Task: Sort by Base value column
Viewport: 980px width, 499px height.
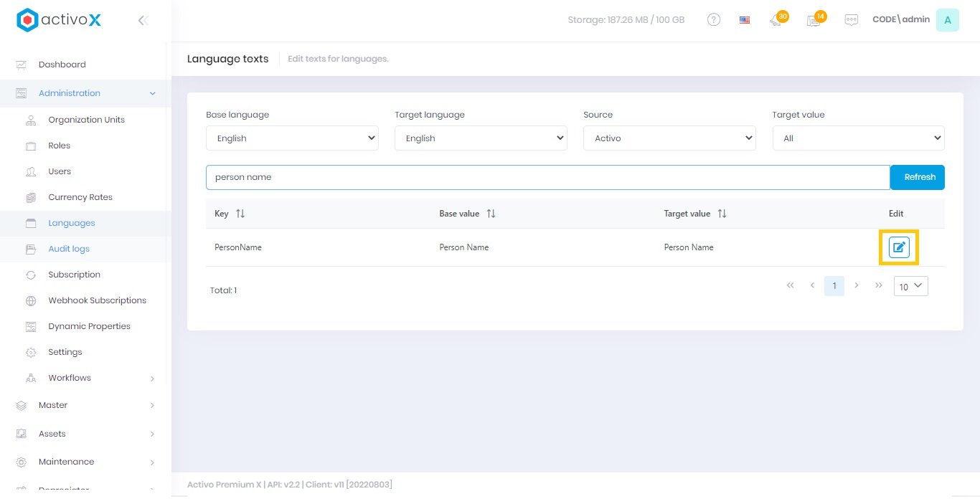Action: 491,214
